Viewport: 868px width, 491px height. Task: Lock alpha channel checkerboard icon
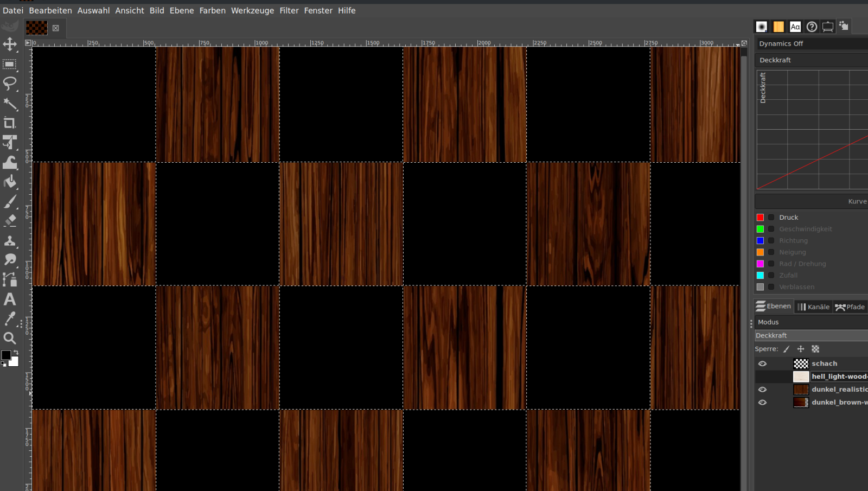(x=815, y=349)
